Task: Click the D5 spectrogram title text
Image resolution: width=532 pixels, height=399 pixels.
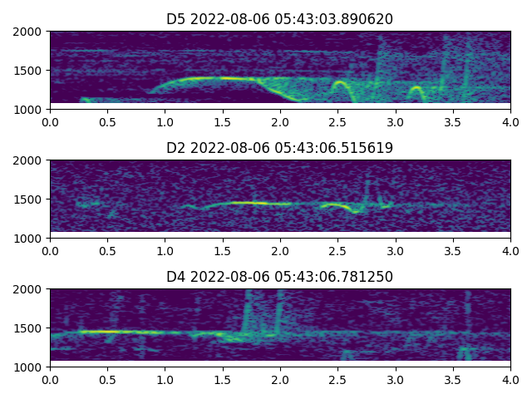Action: click(x=280, y=19)
